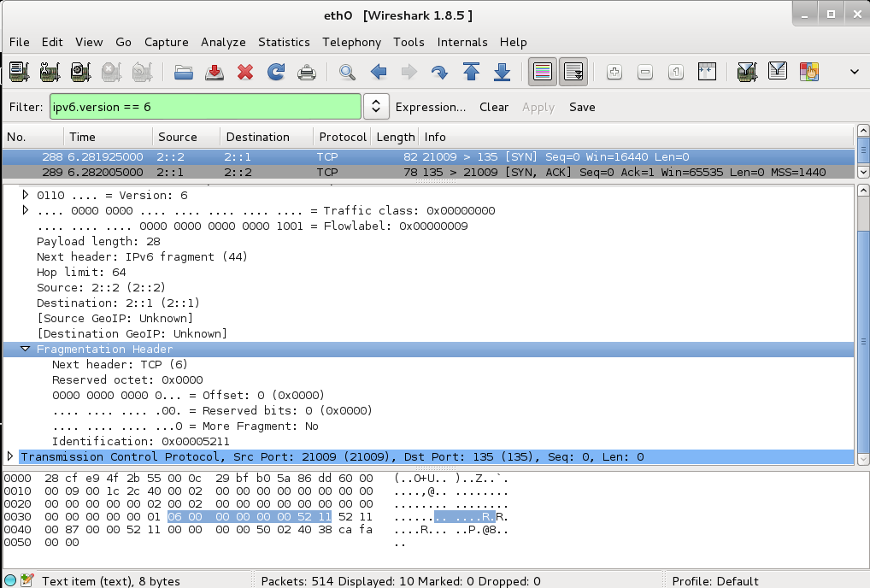Image resolution: width=870 pixels, height=588 pixels.
Task: Expand Transmission Control Protocol node
Action: coord(10,456)
